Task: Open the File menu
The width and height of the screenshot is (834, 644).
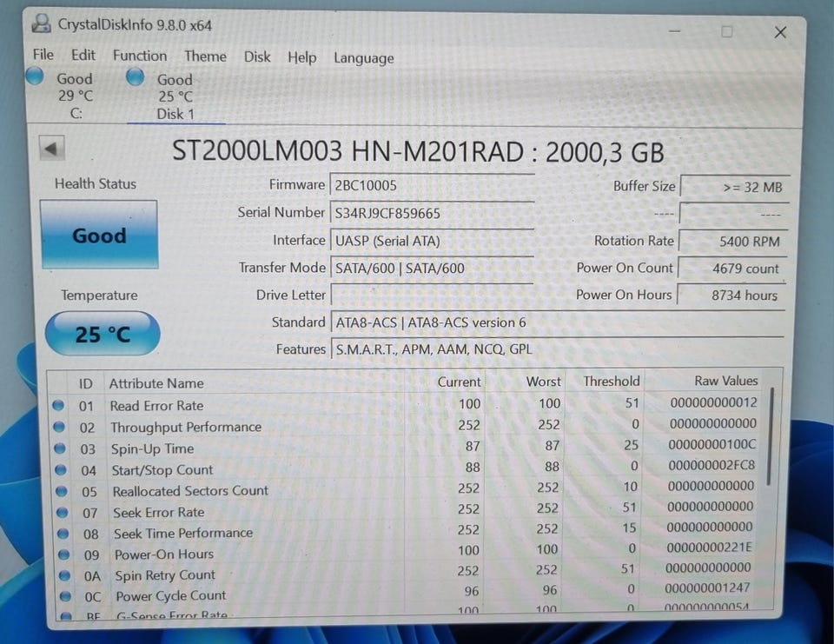Action: tap(43, 55)
